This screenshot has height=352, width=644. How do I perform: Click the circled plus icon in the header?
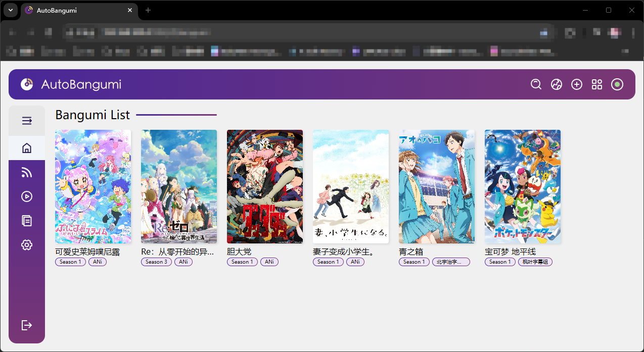pos(577,84)
